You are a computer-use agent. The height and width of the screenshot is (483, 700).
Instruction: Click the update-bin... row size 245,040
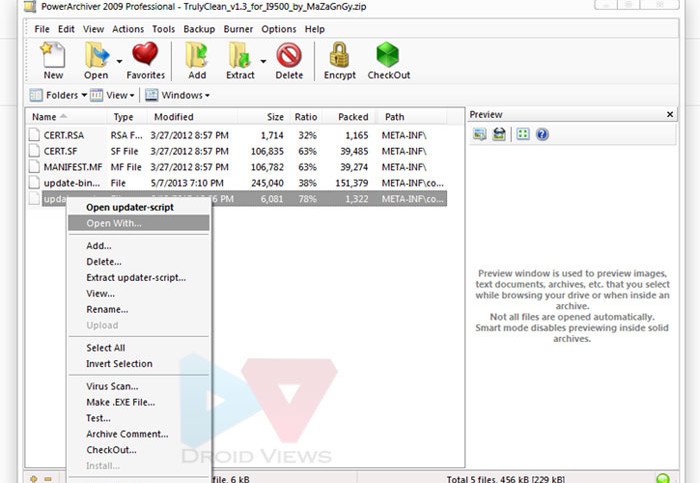point(267,183)
